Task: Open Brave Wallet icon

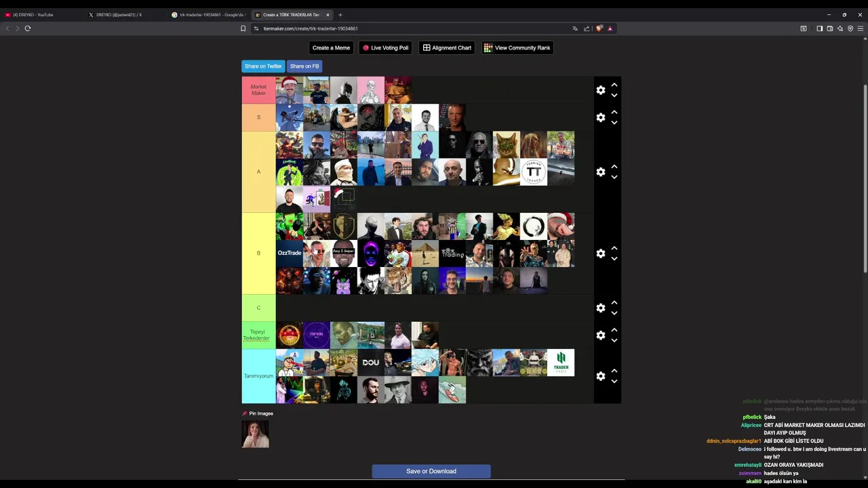Action: point(829,28)
